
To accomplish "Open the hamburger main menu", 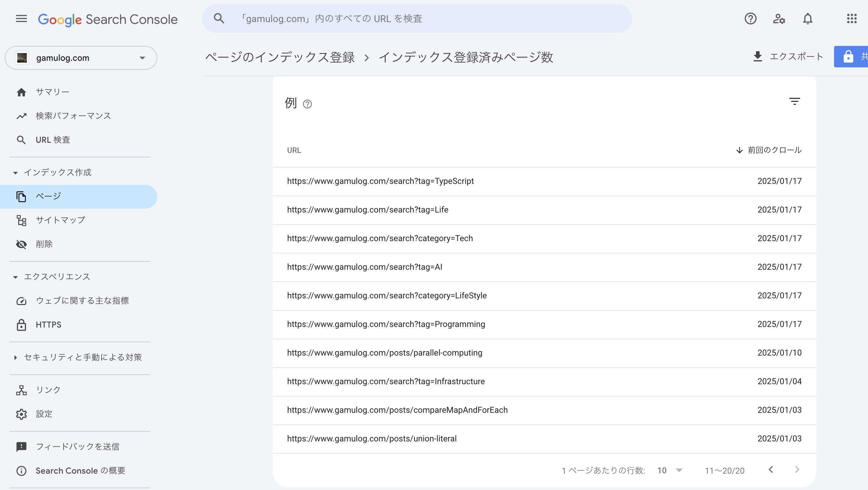I will click(x=21, y=18).
